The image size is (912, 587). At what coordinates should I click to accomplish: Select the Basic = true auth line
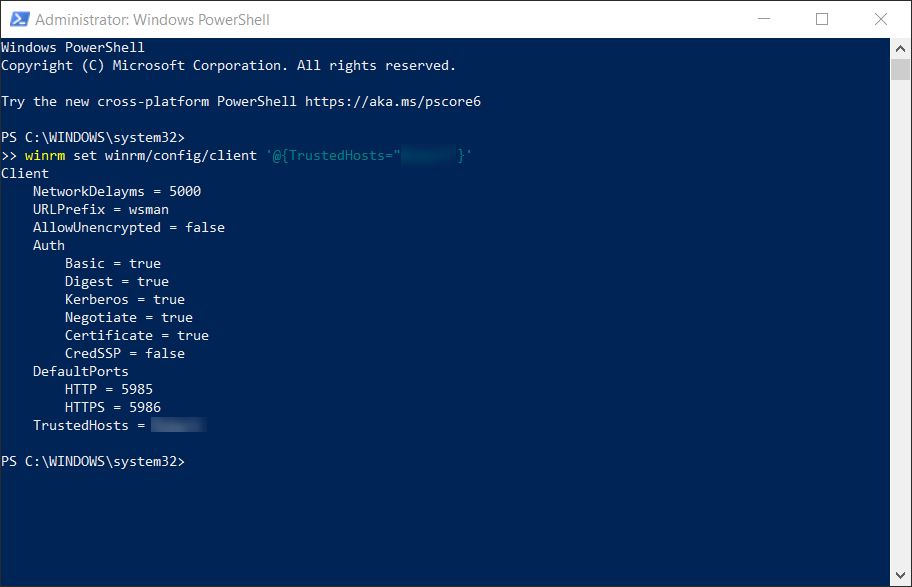[113, 263]
